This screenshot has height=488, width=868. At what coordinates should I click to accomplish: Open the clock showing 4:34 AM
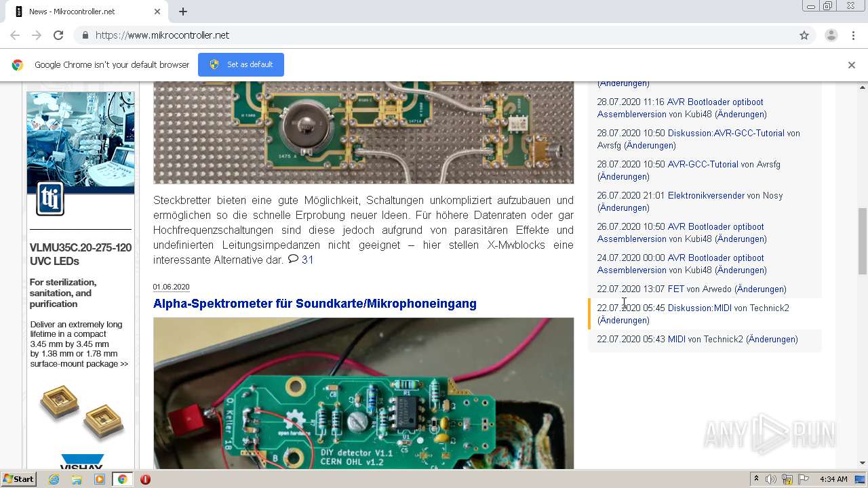coord(833,479)
